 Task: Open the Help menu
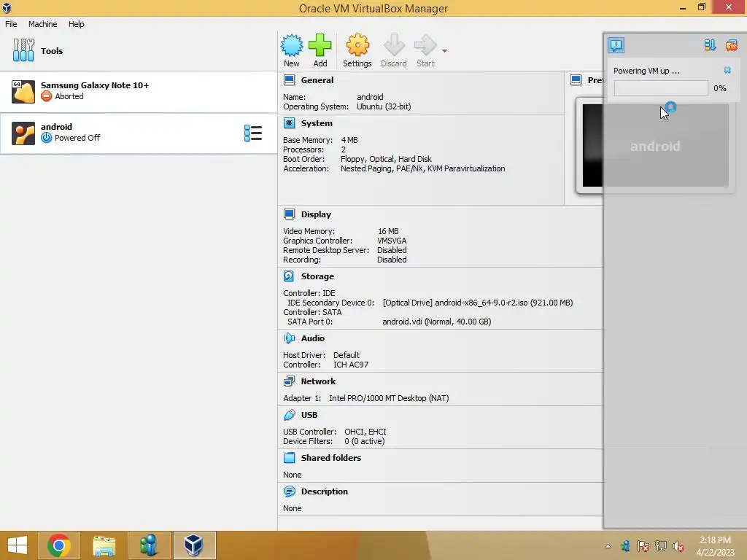76,24
